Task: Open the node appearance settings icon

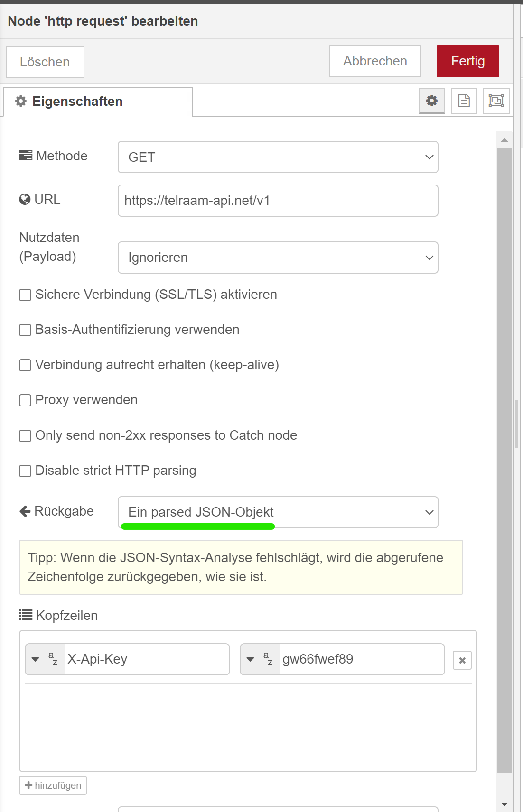Action: 496,101
